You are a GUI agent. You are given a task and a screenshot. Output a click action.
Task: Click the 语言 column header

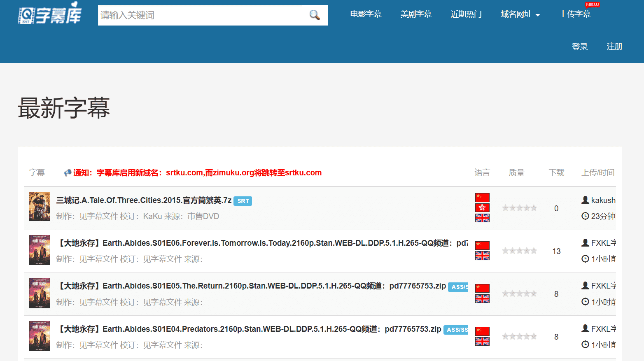tap(482, 173)
